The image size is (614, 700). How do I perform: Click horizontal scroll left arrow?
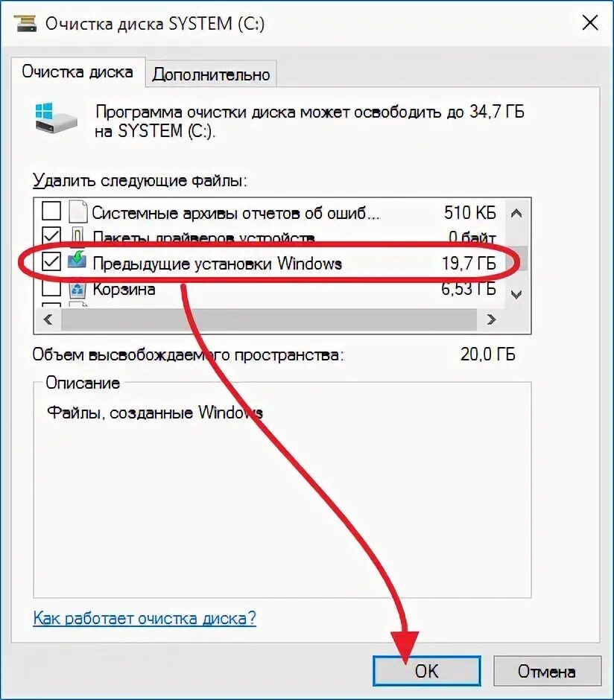coord(48,319)
